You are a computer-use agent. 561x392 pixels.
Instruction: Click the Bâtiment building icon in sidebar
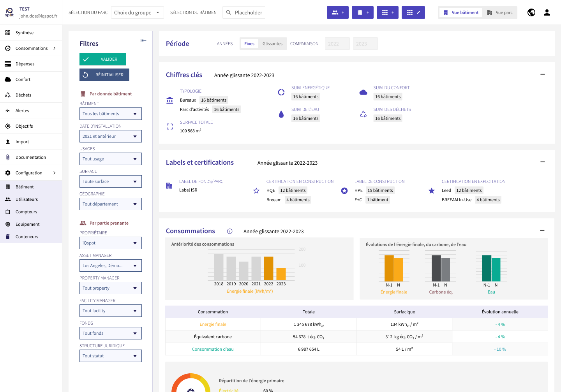[8, 187]
